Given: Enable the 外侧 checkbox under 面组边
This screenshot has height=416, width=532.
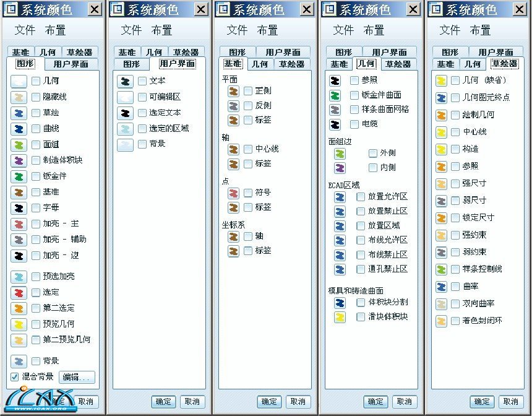Looking at the screenshot, I should coord(373,152).
